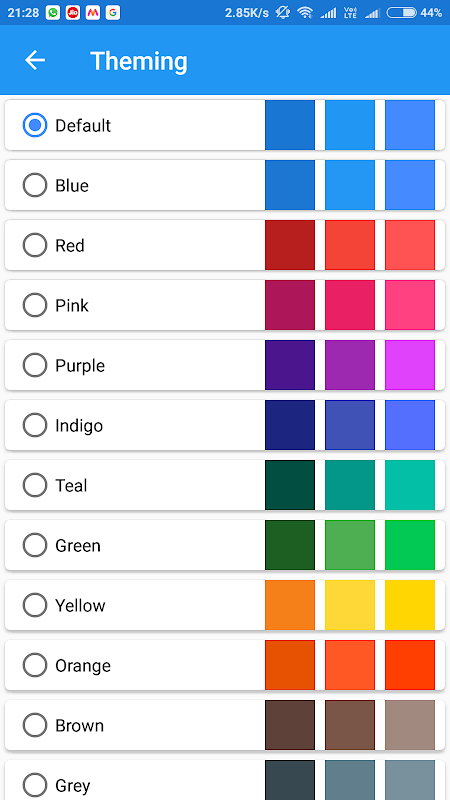Click the magenta swatch in Purple row
Viewport: 450px width, 800px height.
tap(410, 365)
